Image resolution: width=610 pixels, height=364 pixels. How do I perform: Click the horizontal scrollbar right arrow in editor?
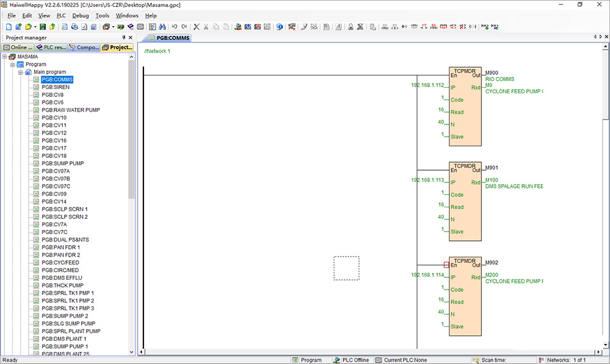[x=598, y=352]
